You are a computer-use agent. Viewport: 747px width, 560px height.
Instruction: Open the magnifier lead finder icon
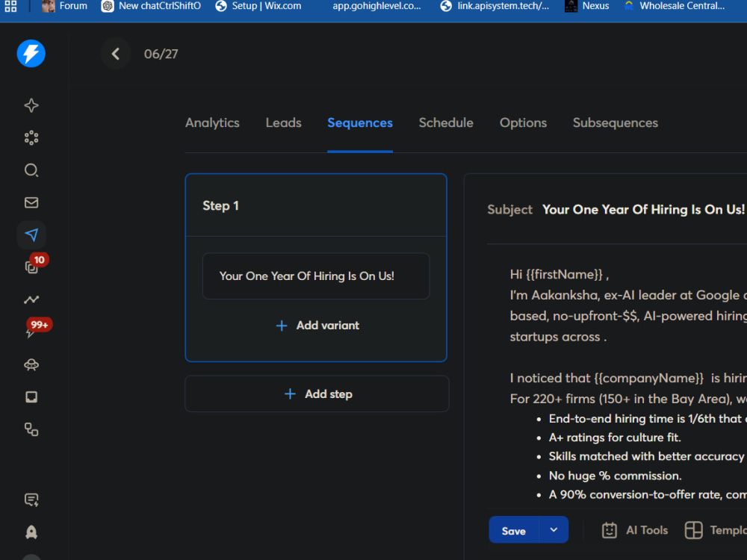(31, 170)
